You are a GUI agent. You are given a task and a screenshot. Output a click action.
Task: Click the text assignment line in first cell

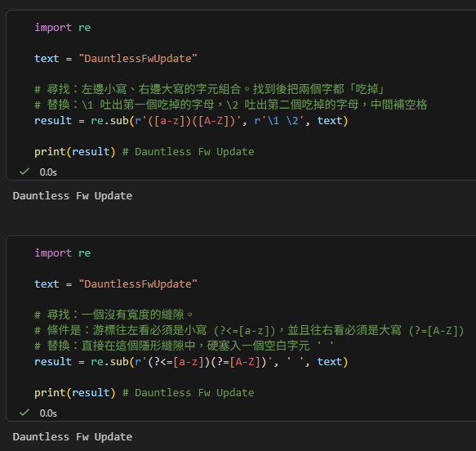tap(116, 58)
